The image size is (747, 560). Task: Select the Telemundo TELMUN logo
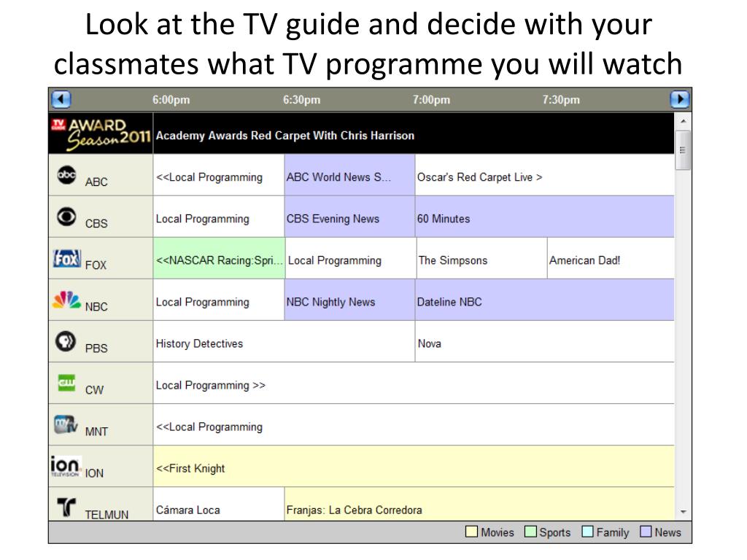click(66, 507)
